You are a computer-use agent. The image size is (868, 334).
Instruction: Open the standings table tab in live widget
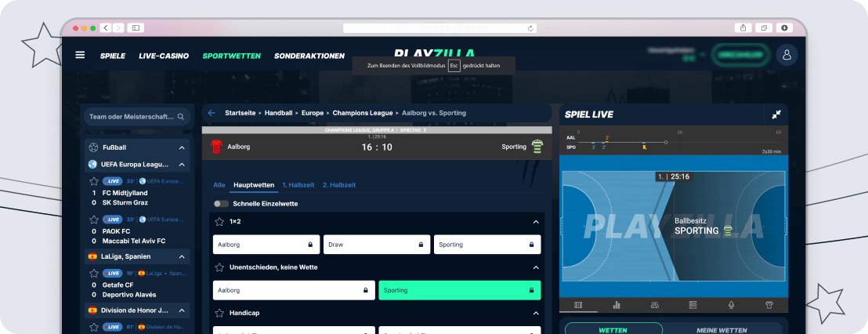click(x=693, y=305)
